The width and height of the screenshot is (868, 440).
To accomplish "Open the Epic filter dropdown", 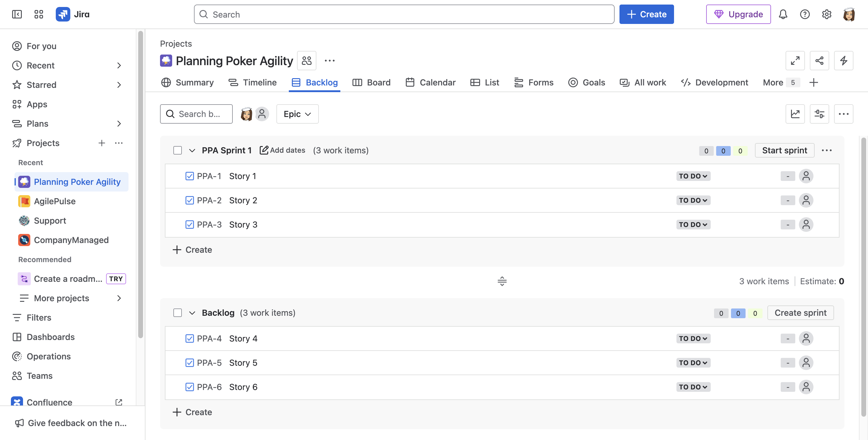I will (x=297, y=114).
